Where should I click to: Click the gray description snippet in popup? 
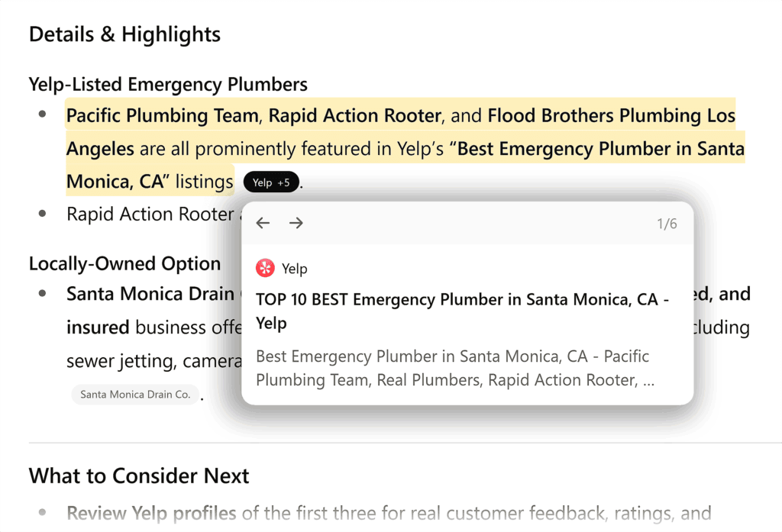(x=454, y=368)
